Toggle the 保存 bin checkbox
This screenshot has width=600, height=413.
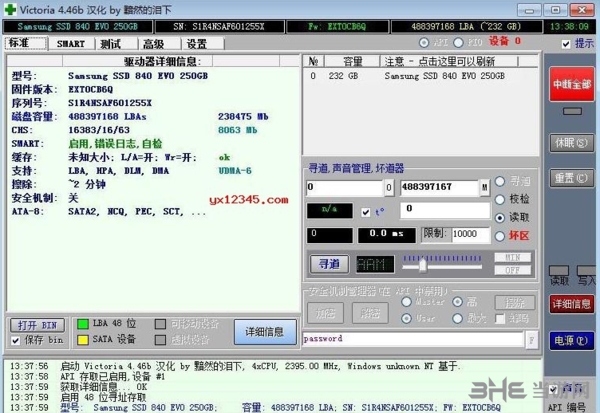(15, 340)
